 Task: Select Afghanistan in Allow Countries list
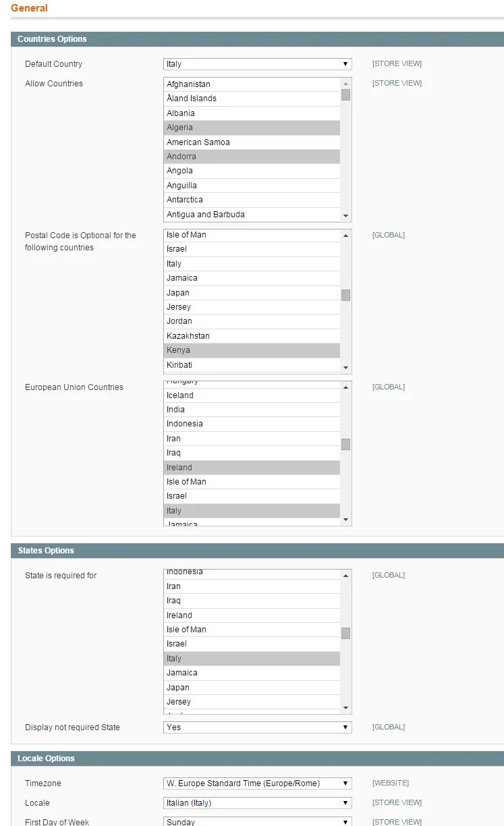(x=252, y=84)
